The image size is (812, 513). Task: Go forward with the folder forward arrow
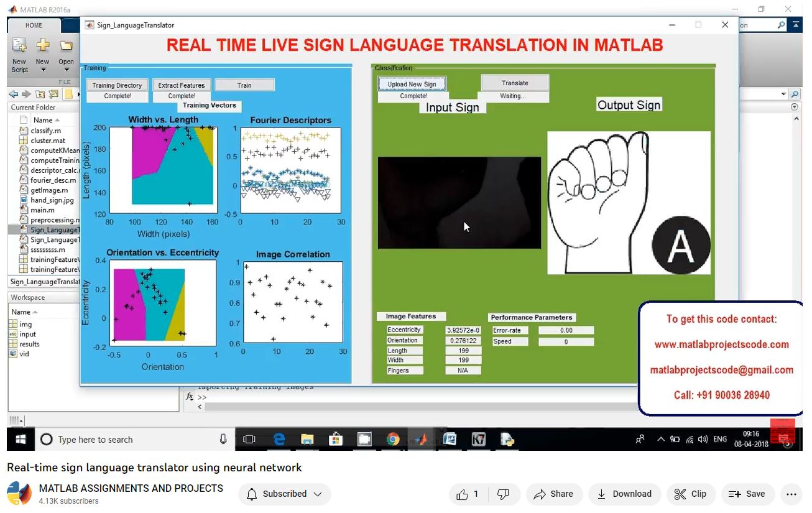tap(26, 95)
